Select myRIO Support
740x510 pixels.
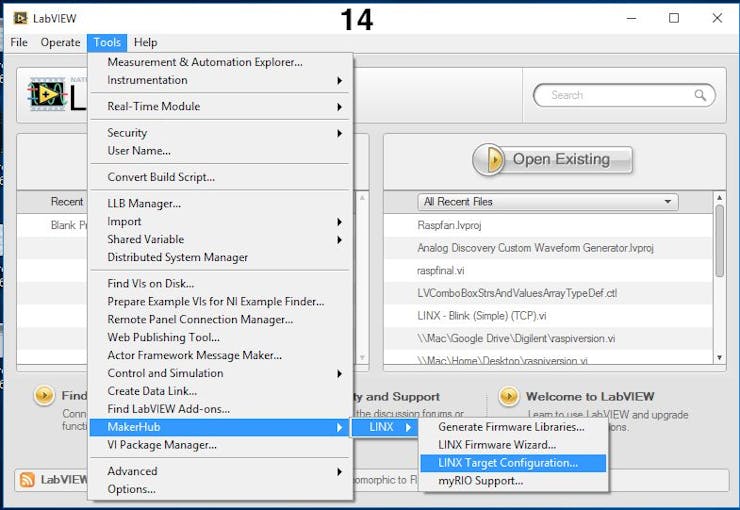click(513, 481)
